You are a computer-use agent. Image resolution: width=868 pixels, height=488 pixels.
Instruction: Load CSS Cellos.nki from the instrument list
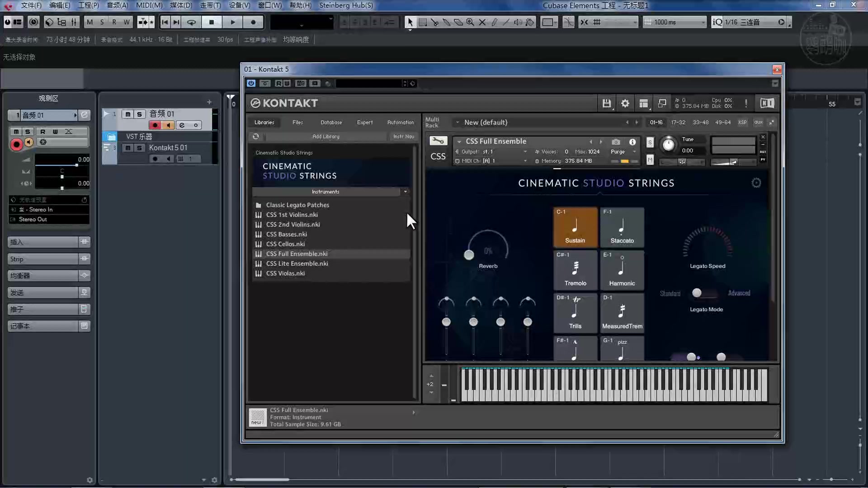(x=285, y=244)
